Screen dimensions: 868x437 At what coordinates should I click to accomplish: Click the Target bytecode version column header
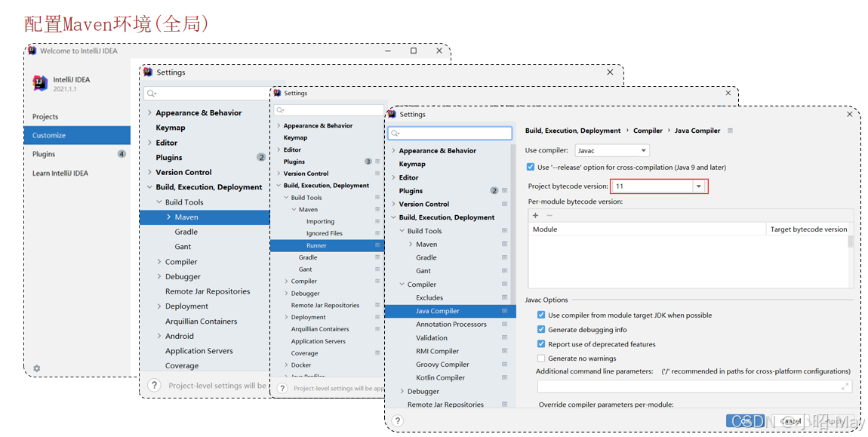tap(809, 229)
